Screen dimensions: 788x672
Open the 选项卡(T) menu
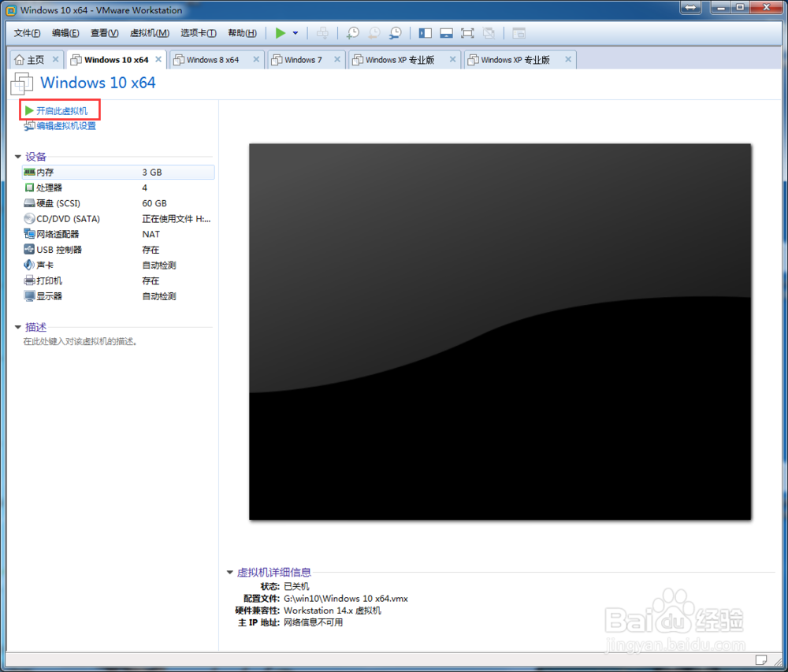tap(199, 33)
